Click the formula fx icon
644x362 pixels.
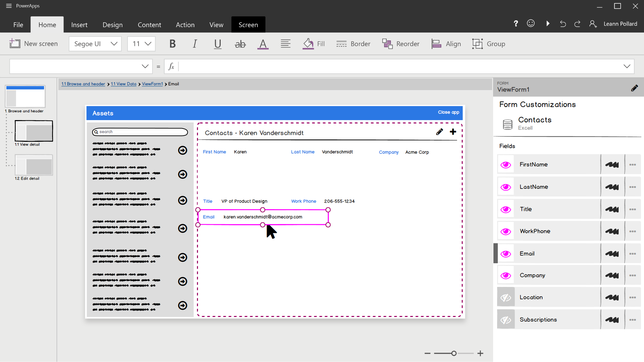click(171, 66)
